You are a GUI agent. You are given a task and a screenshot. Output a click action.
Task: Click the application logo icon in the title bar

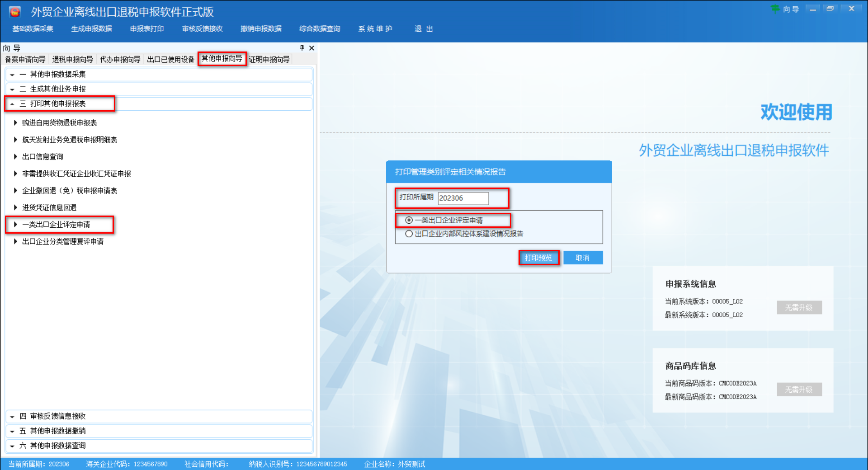point(15,11)
